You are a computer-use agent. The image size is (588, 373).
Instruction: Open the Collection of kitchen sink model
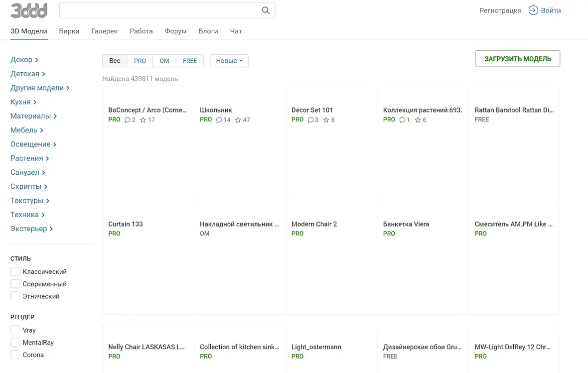click(239, 347)
